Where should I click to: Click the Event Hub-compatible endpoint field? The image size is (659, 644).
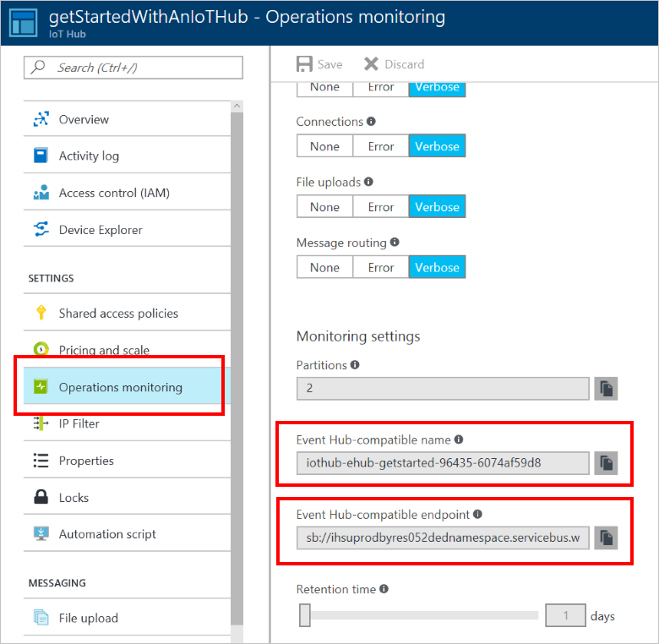[443, 538]
